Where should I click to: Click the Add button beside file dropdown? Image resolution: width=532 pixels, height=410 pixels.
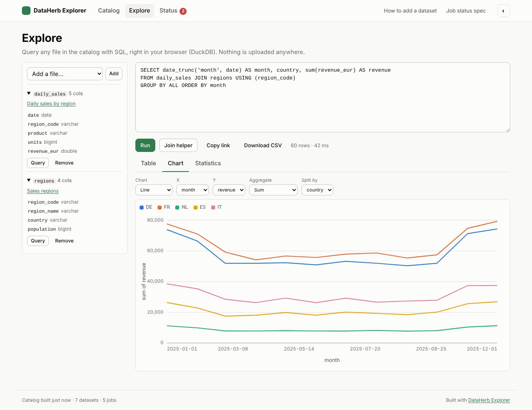coord(114,74)
